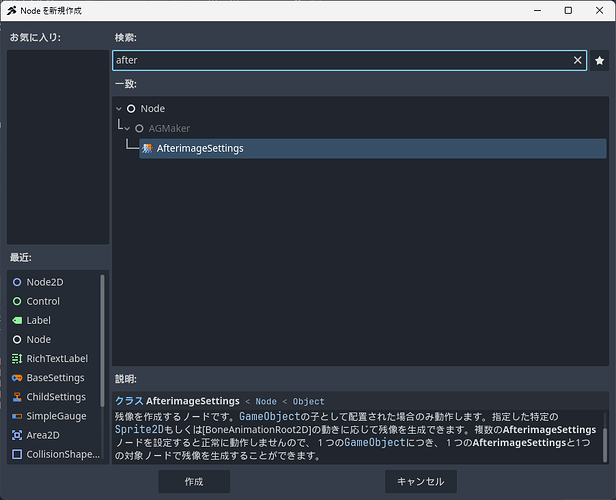The image size is (616, 500).
Task: Open the Object link in class hierarchy
Action: click(x=308, y=401)
